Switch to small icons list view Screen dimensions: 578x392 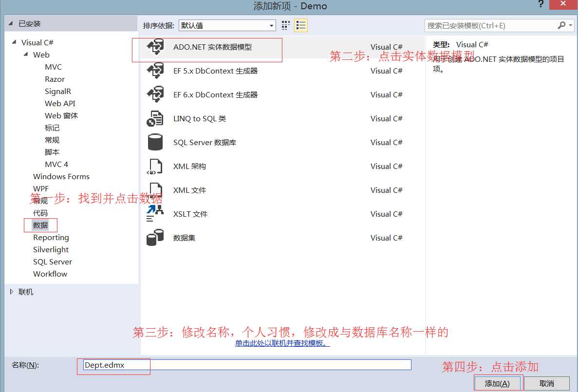pyautogui.click(x=301, y=25)
